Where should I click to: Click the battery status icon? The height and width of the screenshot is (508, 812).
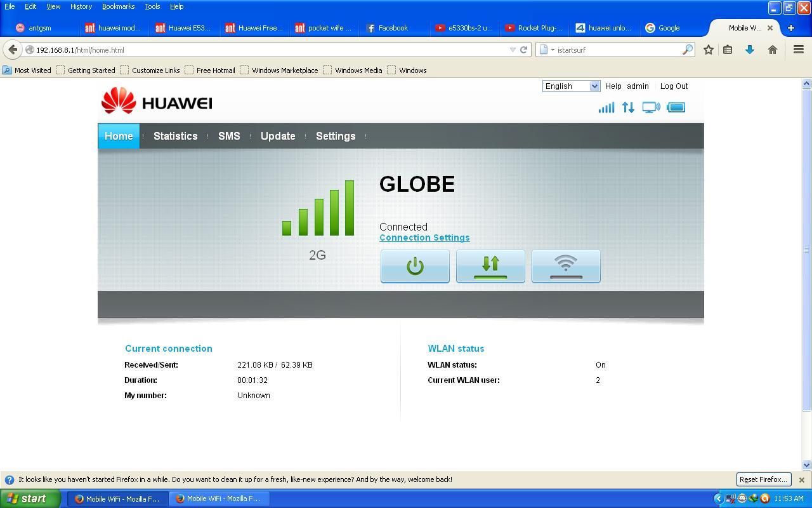[676, 107]
